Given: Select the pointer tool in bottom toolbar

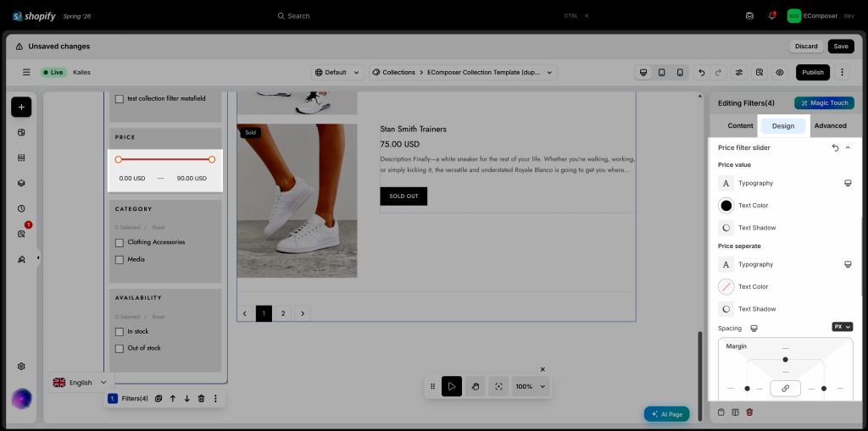Looking at the screenshot, I should click(452, 386).
